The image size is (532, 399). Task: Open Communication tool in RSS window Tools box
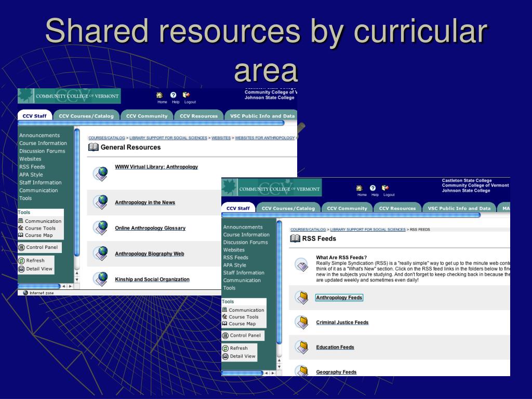click(243, 310)
